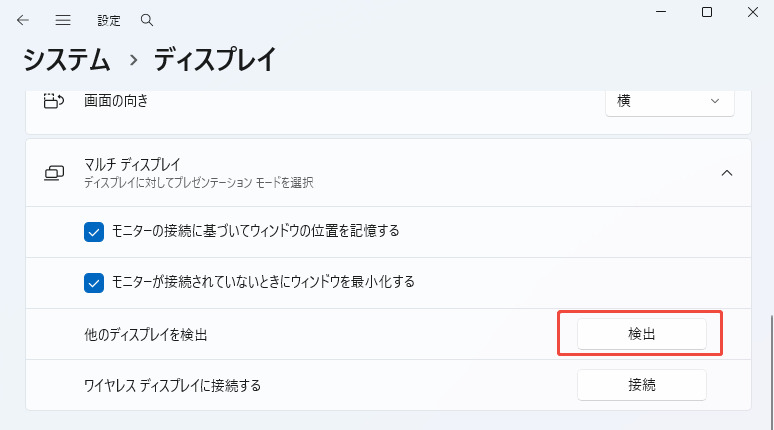Viewport: 774px width, 430px height.
Task: Open the hamburger navigation menu
Action: point(63,20)
